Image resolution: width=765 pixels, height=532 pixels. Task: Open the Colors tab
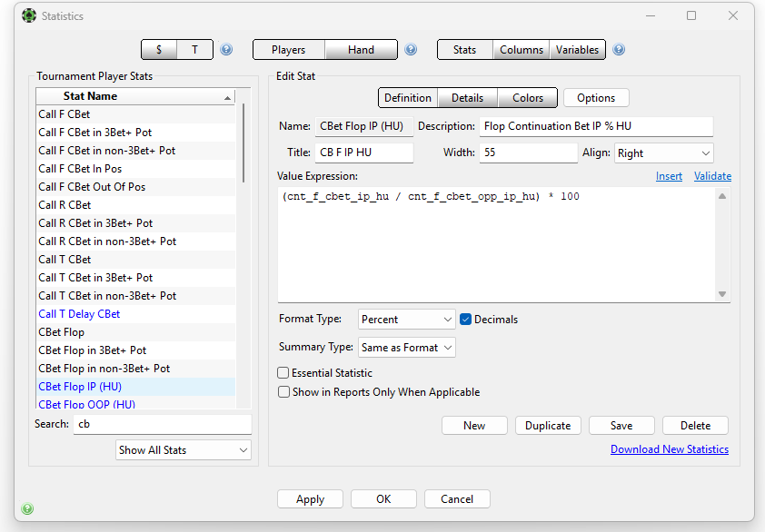(x=527, y=98)
